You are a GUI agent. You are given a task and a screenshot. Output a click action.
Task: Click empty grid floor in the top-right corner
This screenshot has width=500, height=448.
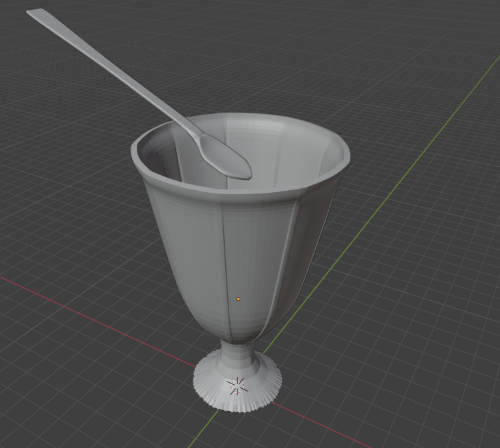(449, 33)
